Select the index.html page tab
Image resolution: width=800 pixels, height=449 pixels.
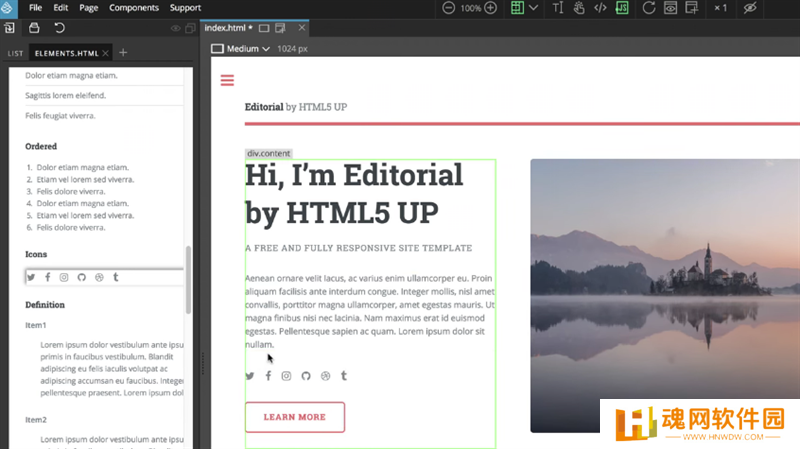point(225,28)
